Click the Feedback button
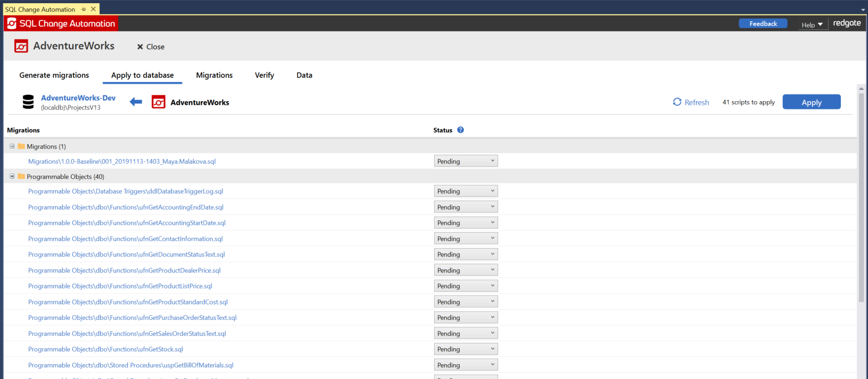The height and width of the screenshot is (379, 868). (763, 23)
